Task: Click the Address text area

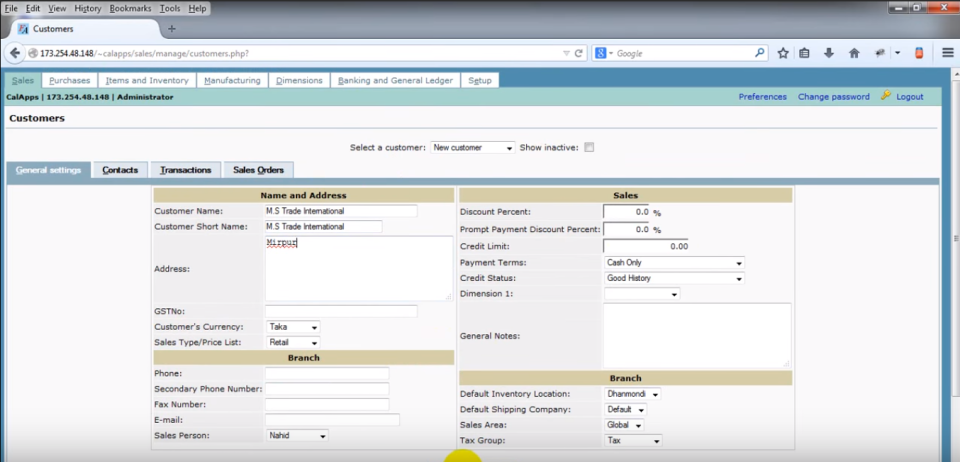Action: [359, 268]
